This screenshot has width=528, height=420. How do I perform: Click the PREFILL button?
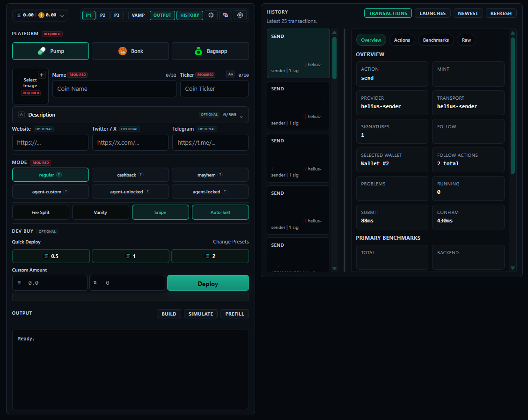click(235, 314)
